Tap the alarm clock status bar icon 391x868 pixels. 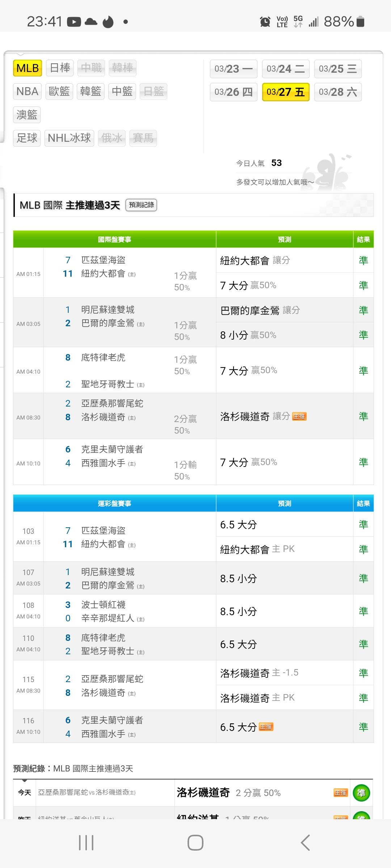point(265,22)
